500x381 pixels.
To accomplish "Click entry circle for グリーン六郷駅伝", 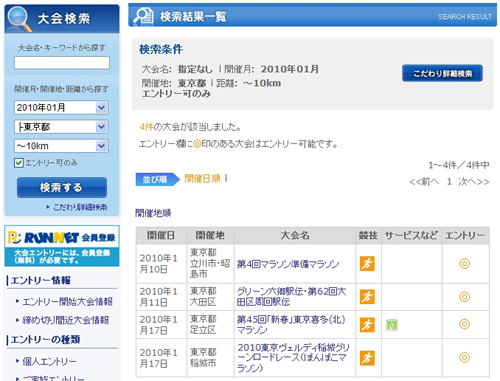I will (464, 297).
